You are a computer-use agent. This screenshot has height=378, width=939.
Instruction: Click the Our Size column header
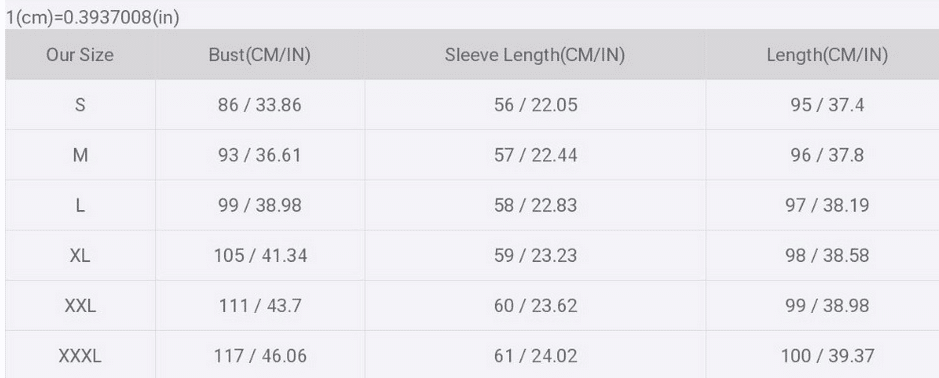[80, 55]
